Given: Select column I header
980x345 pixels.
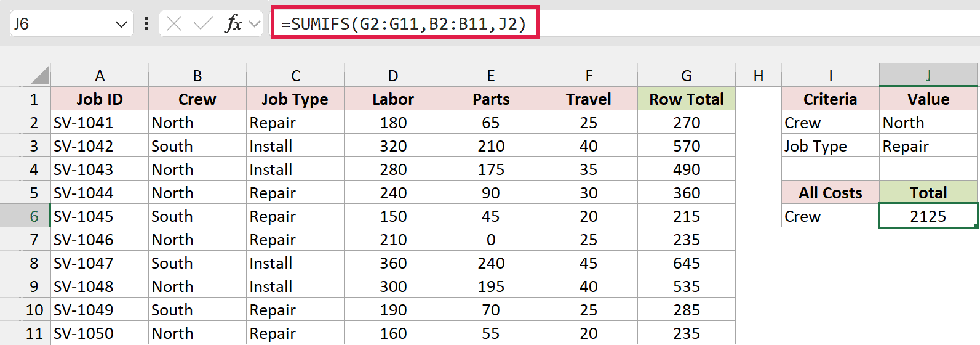Looking at the screenshot, I should [x=831, y=76].
